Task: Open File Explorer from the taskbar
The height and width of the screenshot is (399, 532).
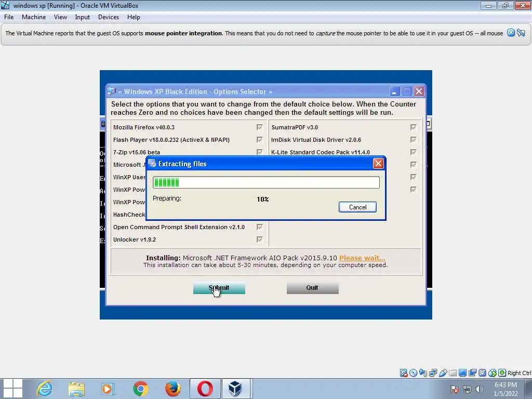Action: click(x=76, y=389)
